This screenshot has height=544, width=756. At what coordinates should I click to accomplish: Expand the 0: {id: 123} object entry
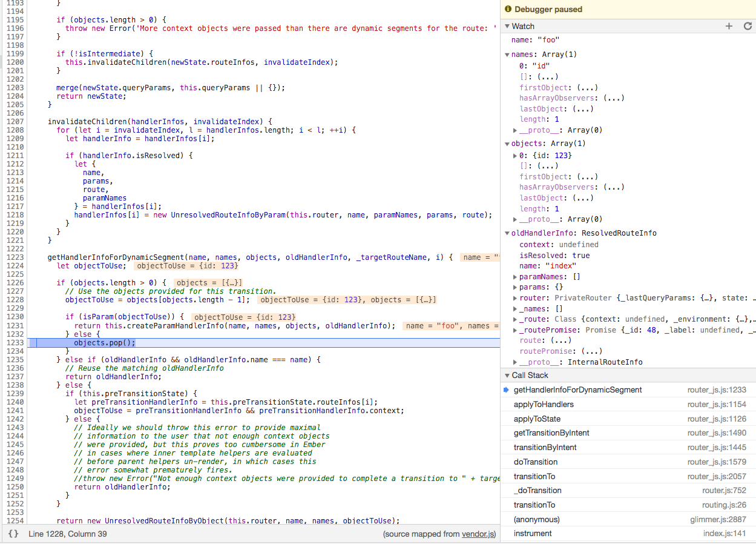tap(515, 156)
